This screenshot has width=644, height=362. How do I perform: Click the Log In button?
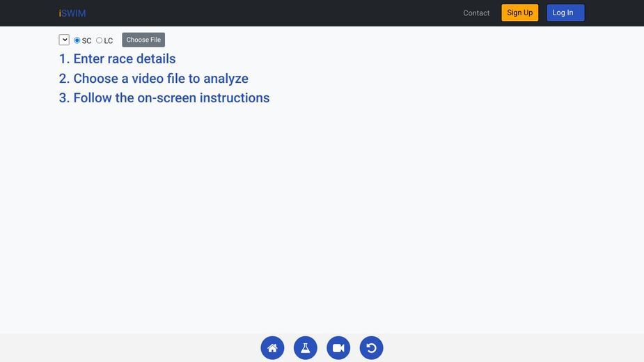point(565,13)
